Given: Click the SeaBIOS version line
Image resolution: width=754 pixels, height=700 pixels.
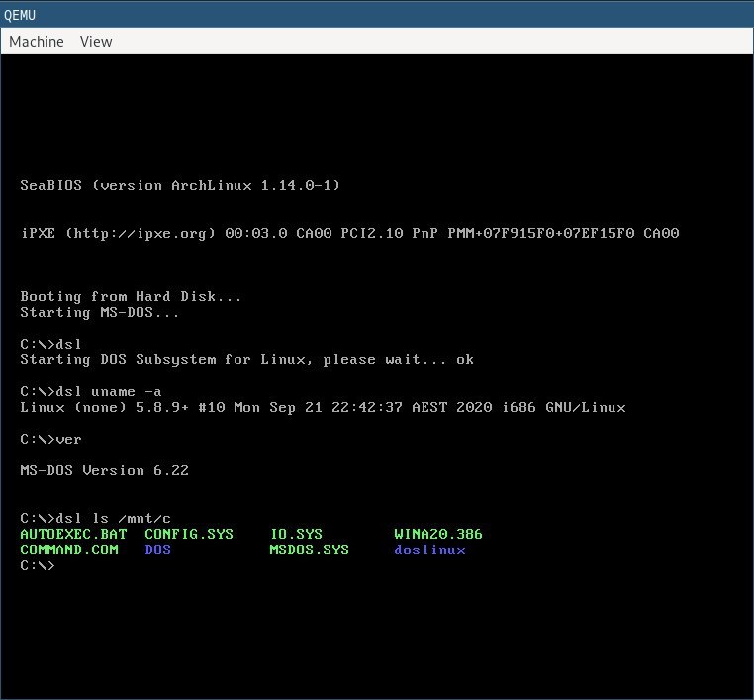Looking at the screenshot, I should click(180, 185).
